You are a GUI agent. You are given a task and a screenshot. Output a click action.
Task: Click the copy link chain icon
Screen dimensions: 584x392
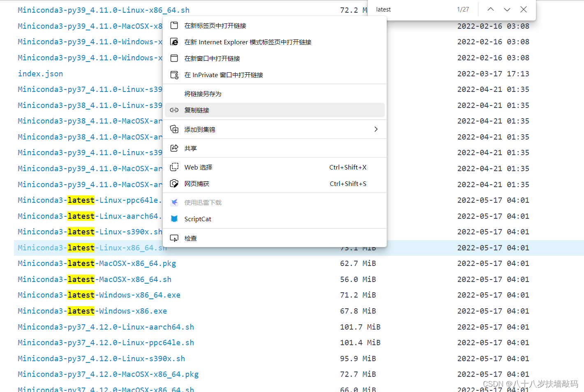174,110
